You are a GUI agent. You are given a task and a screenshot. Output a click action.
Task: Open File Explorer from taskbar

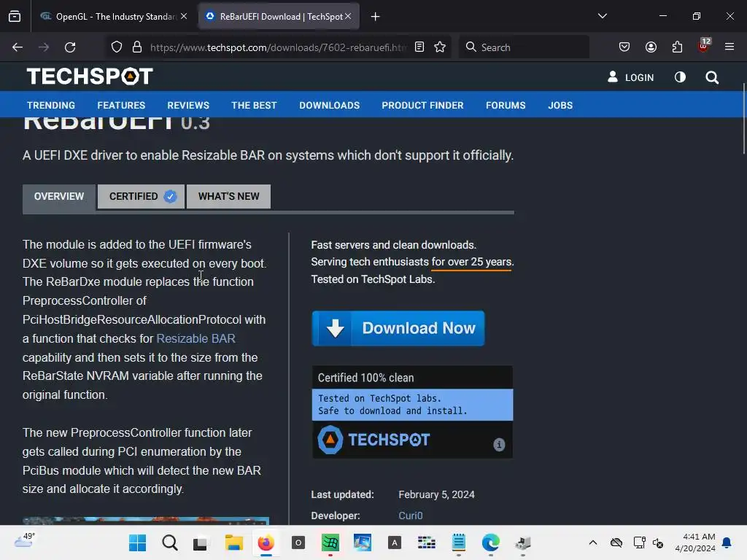coord(234,542)
